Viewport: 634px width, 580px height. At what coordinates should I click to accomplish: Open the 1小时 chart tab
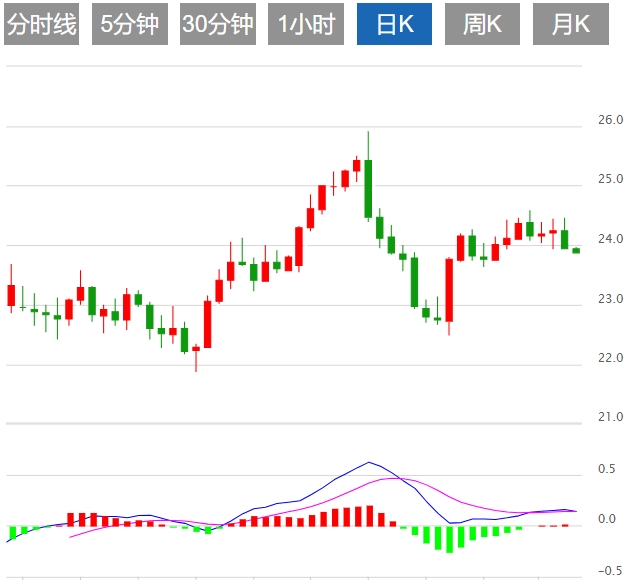click(306, 24)
